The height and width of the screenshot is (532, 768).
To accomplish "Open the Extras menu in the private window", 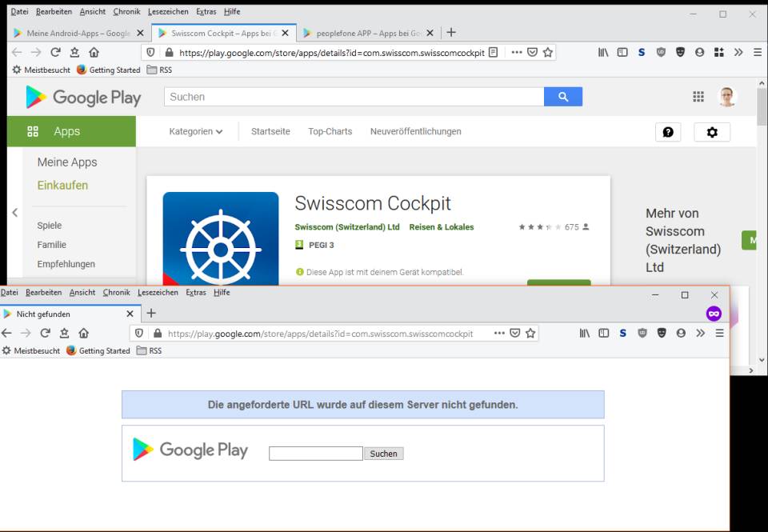I will click(196, 293).
